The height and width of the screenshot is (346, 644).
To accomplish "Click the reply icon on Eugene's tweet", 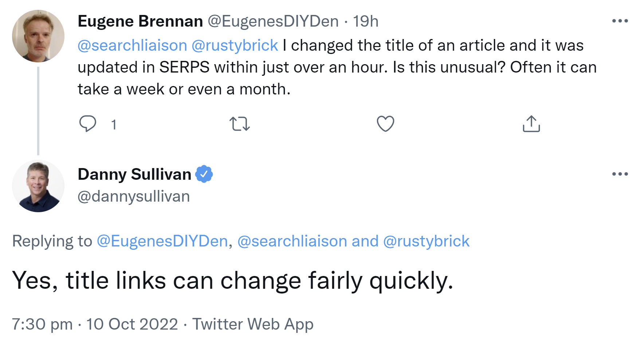I will point(88,124).
